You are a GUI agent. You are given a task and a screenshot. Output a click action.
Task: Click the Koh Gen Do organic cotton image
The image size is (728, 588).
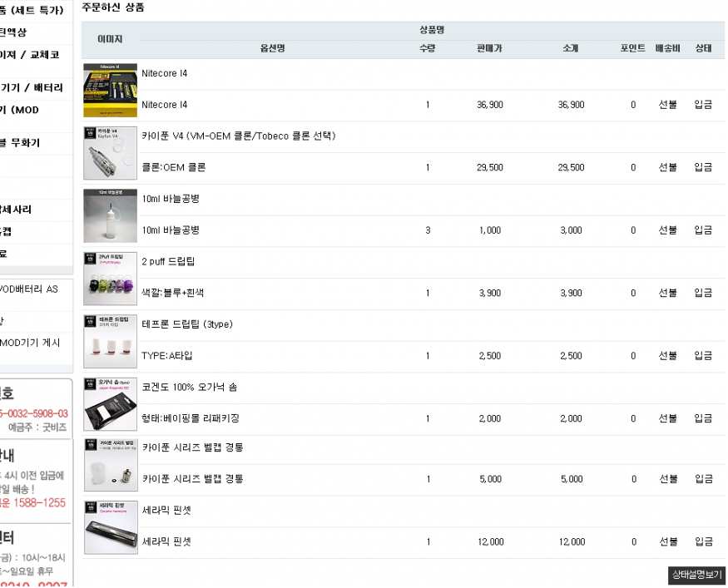(111, 403)
